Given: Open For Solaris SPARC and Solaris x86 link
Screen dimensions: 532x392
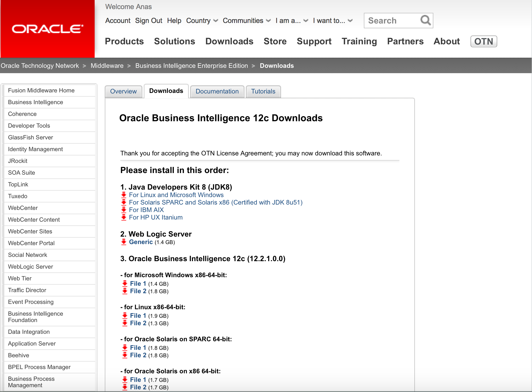Looking at the screenshot, I should click(216, 202).
